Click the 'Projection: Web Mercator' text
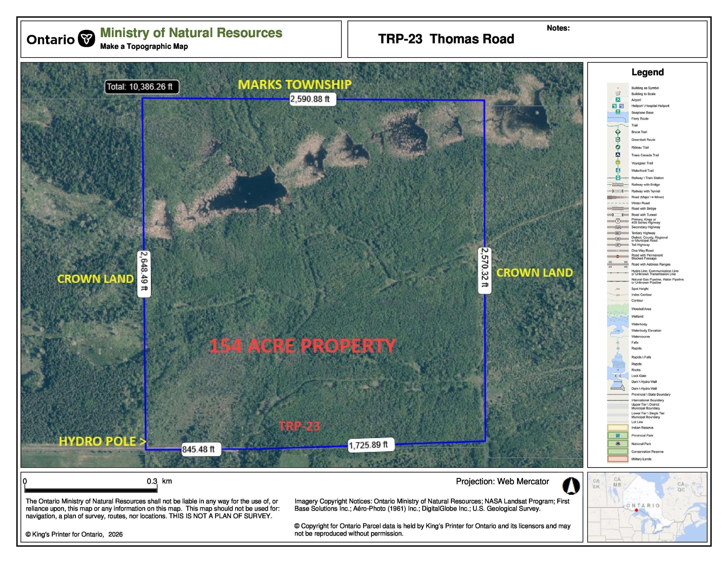The height and width of the screenshot is (563, 728). [x=502, y=481]
